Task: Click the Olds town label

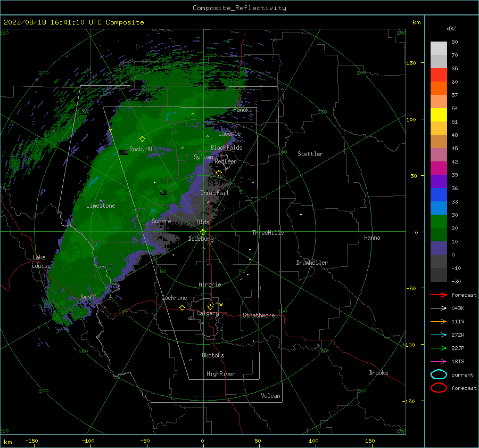Action: click(203, 222)
